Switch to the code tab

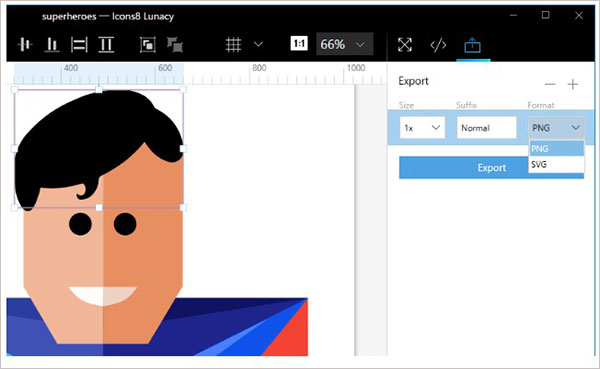[438, 45]
